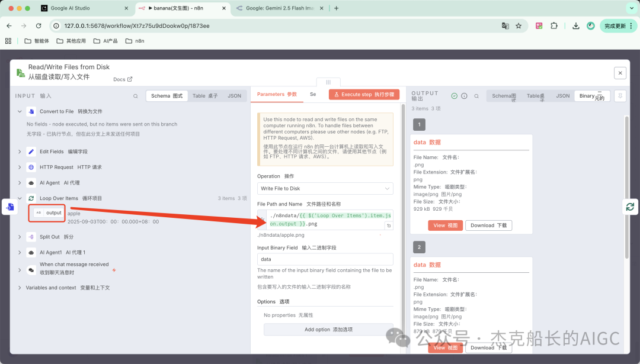This screenshot has height=364, width=640.
Task: Open new tab with plus icon
Action: pos(337,8)
